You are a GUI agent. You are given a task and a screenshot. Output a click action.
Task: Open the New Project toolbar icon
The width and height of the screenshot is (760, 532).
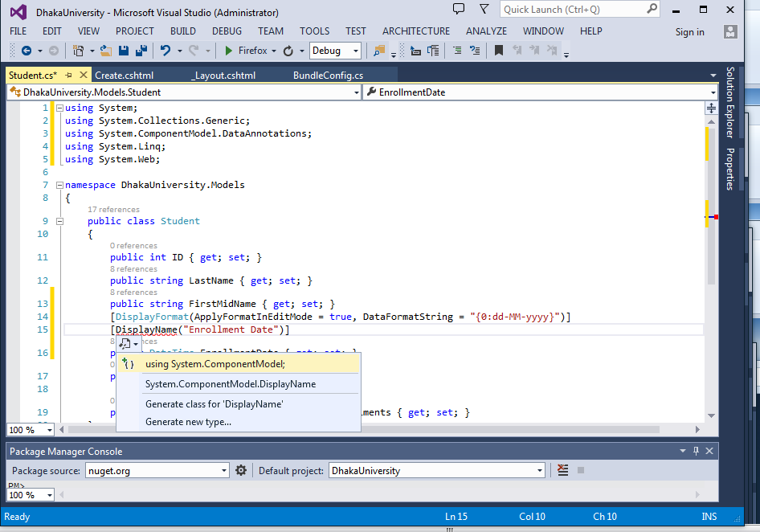(x=79, y=51)
